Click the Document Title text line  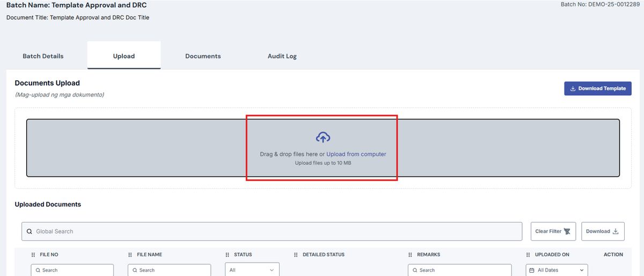coord(78,18)
